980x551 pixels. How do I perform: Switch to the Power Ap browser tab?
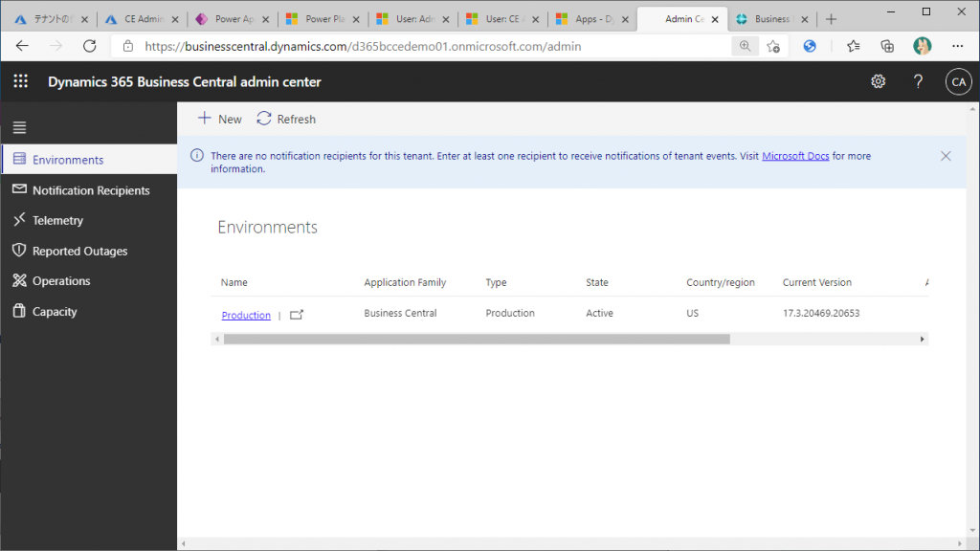[232, 19]
